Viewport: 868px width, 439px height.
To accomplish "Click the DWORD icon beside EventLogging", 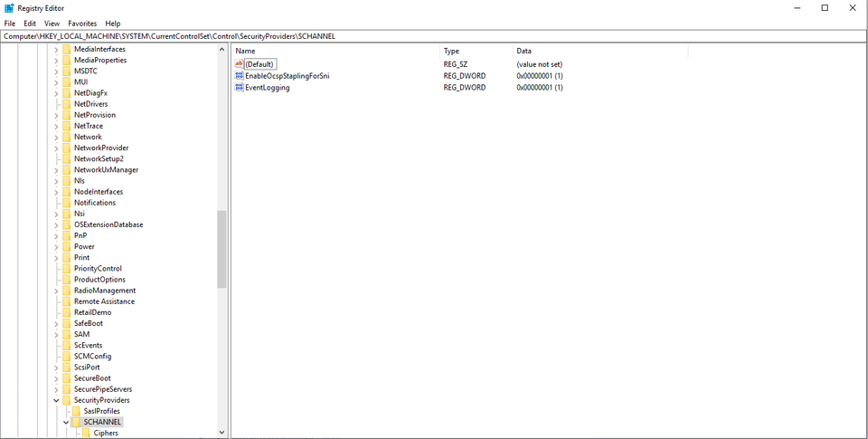I will 240,88.
